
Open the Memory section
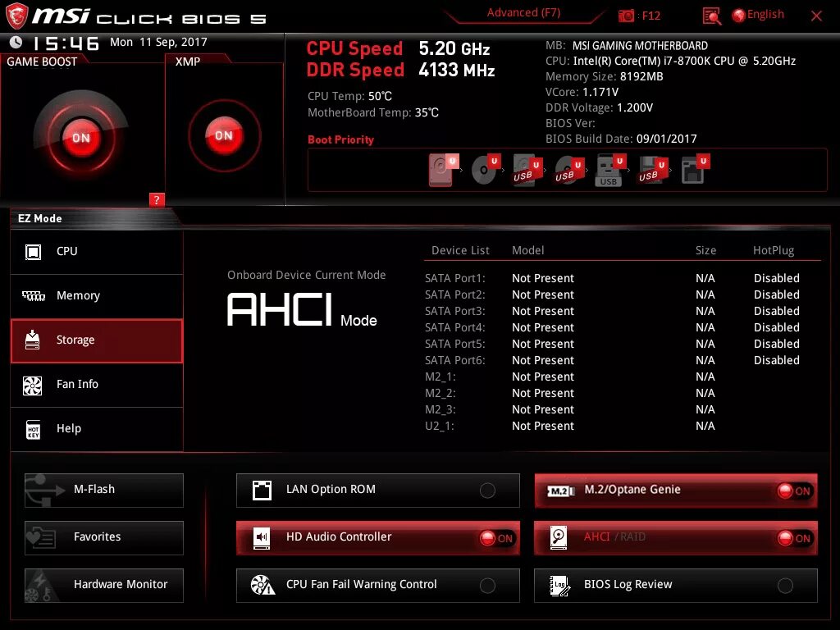click(97, 295)
